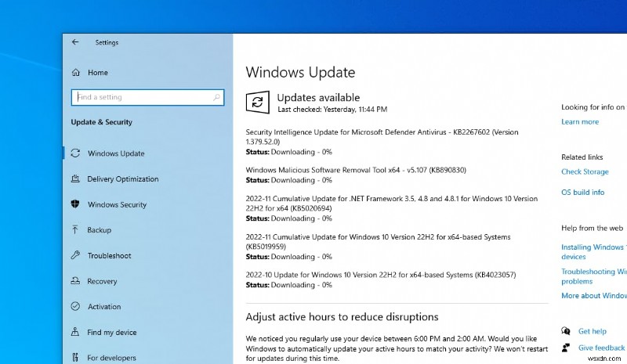Click the .NET Framework cumulative update KB5020694 entry
The height and width of the screenshot is (364, 627).
[391, 204]
